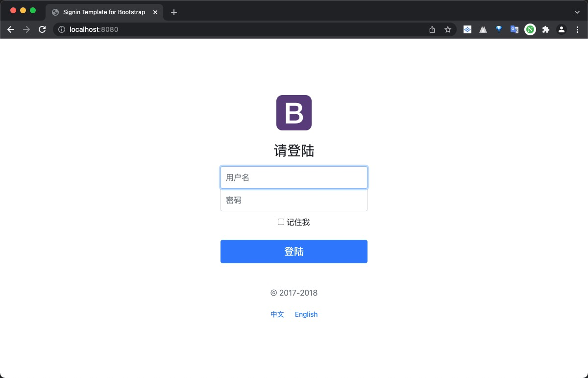The width and height of the screenshot is (588, 378).
Task: Expand the macOS window controls chevron
Action: [x=576, y=12]
